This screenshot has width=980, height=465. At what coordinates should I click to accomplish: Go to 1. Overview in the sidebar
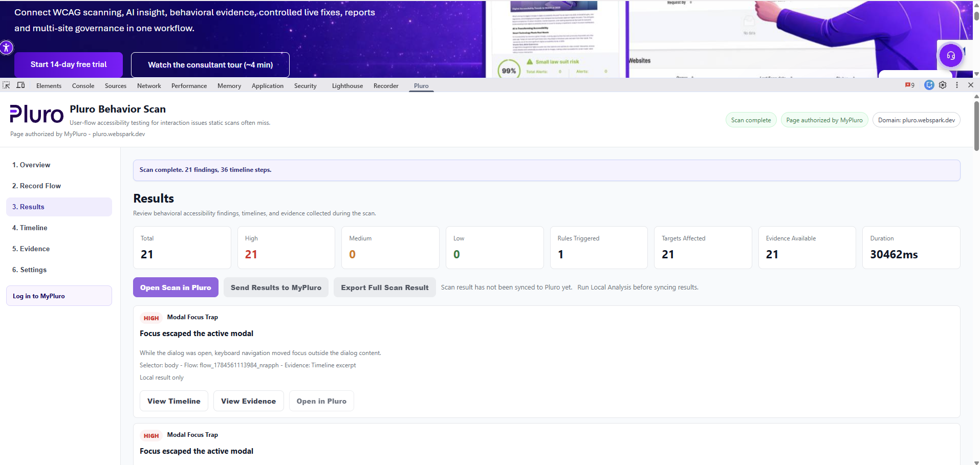click(59, 165)
